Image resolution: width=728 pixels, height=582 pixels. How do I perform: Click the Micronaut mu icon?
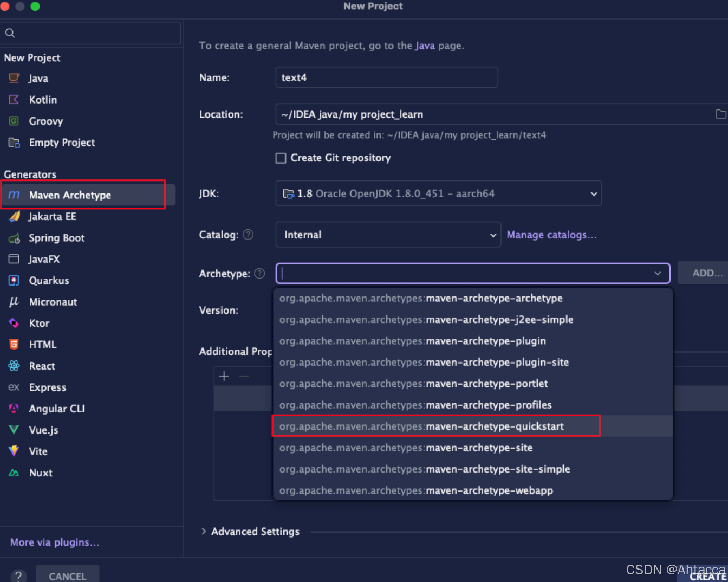[x=14, y=302]
